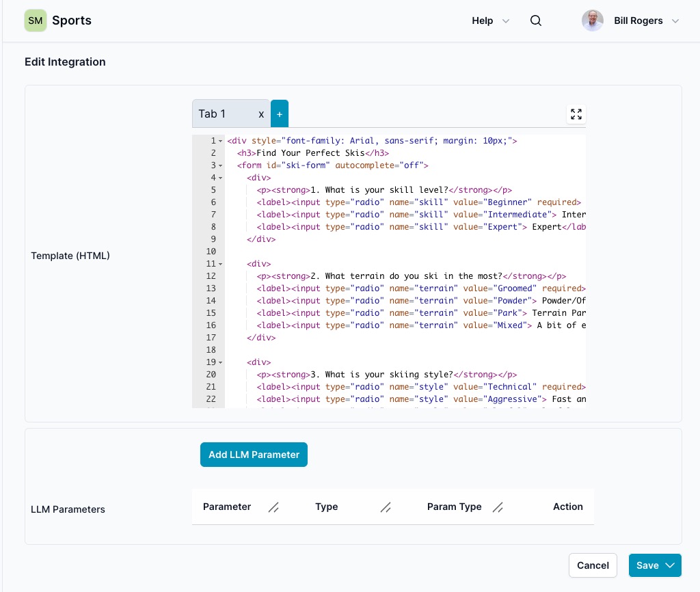Click the Cancel button

[593, 565]
